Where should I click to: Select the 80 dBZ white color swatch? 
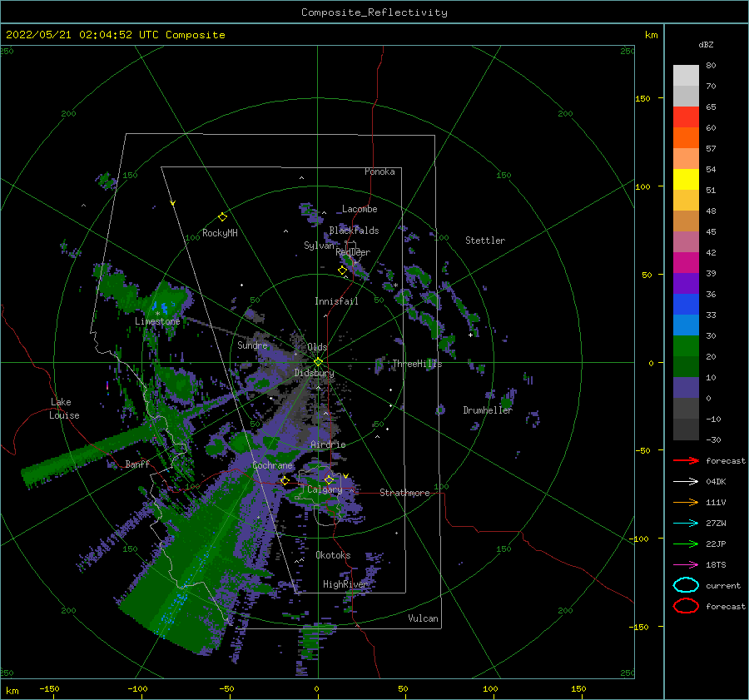click(x=686, y=76)
